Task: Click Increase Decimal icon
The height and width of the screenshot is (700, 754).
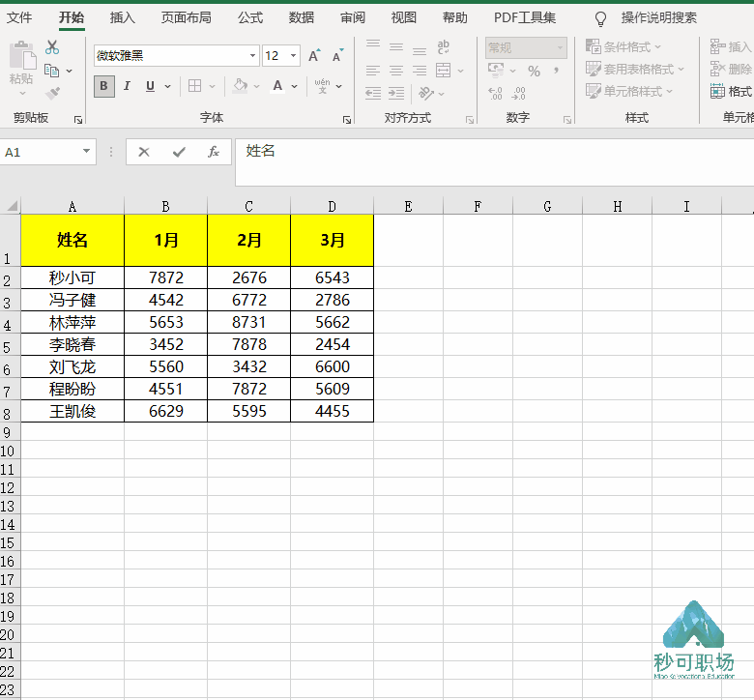Action: click(495, 93)
